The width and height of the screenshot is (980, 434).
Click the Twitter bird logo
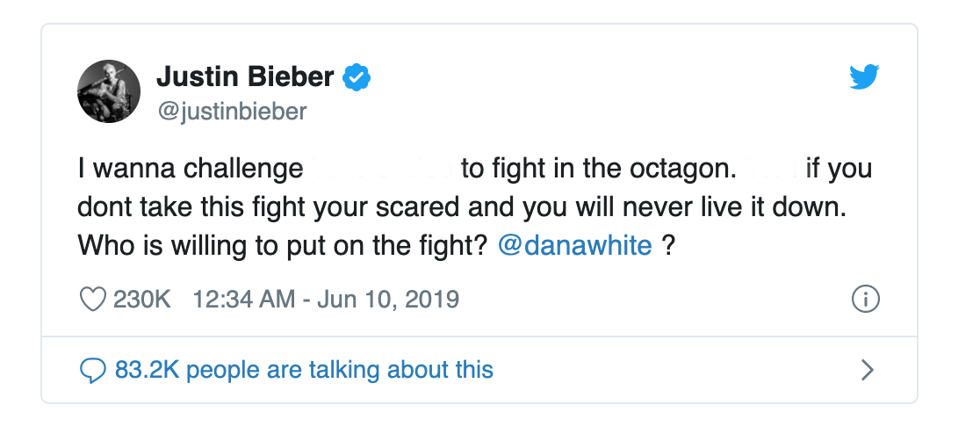coord(864,78)
